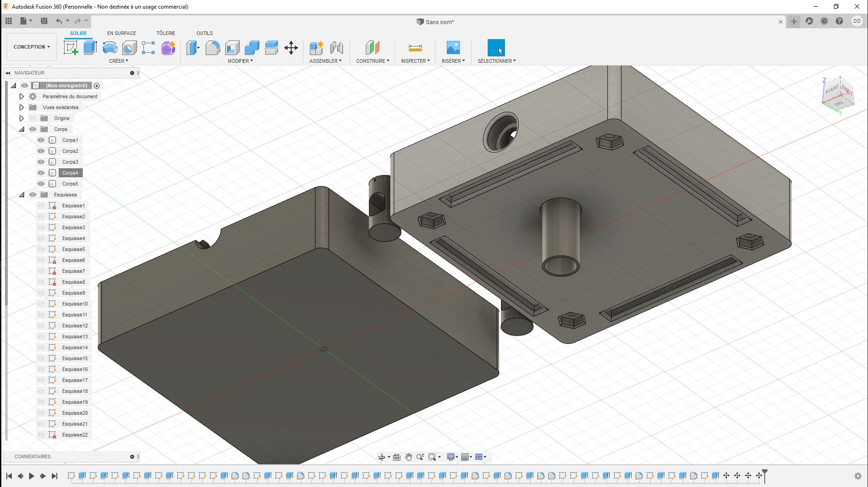Toggle visibility of Corps5
This screenshot has width=868, height=487.
coord(41,184)
